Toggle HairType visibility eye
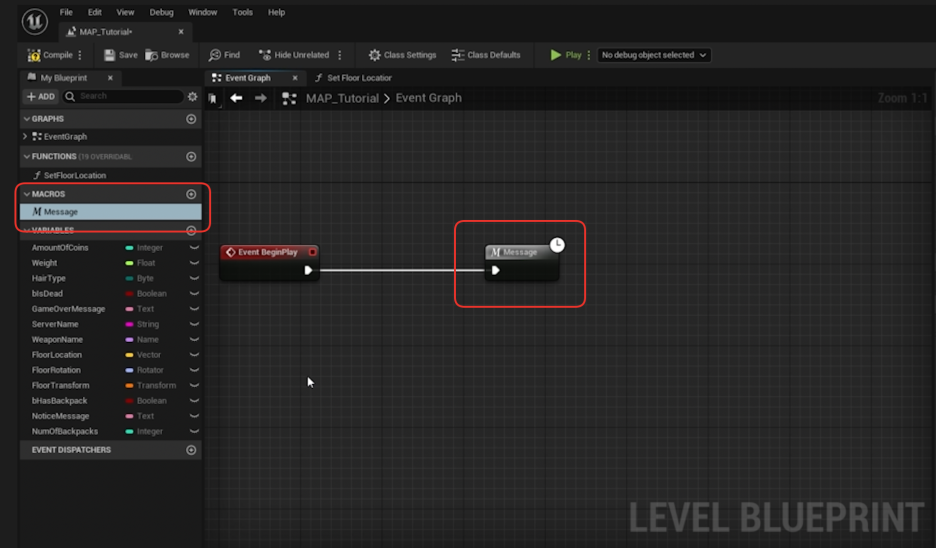 point(194,278)
